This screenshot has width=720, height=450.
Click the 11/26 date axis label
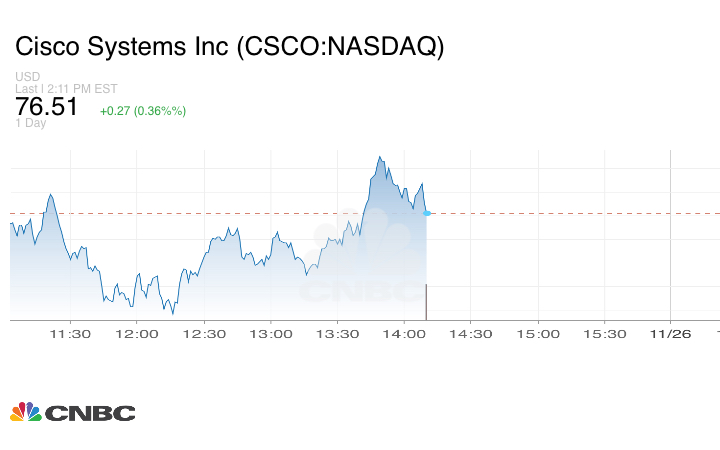(670, 334)
